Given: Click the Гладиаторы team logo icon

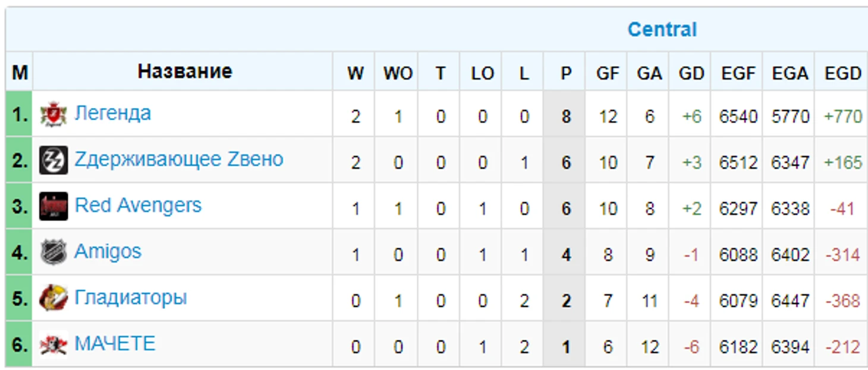Looking at the screenshot, I should tap(54, 299).
